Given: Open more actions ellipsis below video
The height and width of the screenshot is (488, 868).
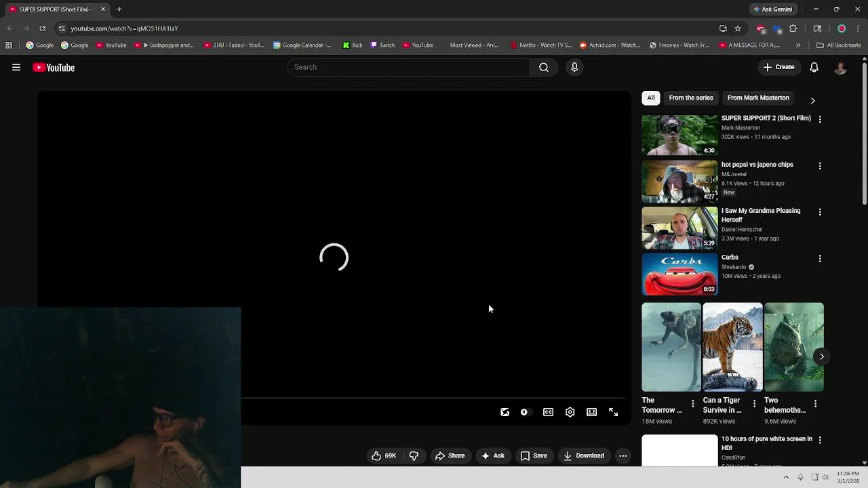Looking at the screenshot, I should 623,455.
